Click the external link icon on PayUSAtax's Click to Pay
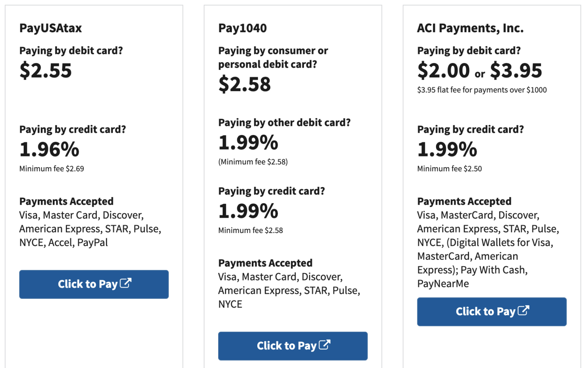Screen dimensions: 588x368 click(126, 284)
